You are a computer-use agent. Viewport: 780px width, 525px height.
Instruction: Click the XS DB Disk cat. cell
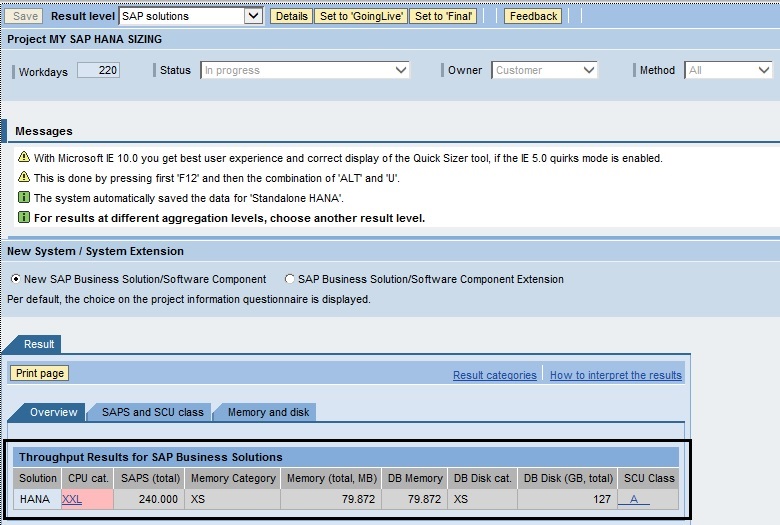(483, 499)
